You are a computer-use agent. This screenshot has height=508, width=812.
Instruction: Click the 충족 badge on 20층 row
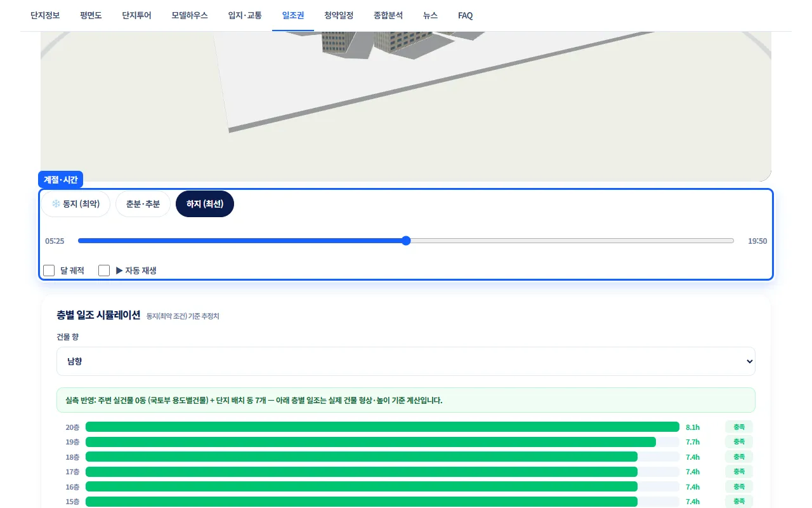[x=739, y=427]
